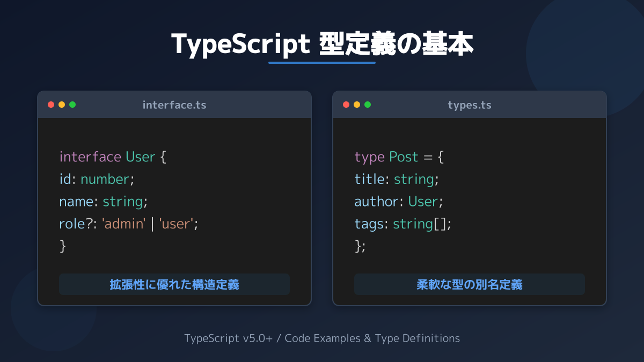
Task: Click the code line 'interface User {'
Action: pyautogui.click(x=113, y=157)
